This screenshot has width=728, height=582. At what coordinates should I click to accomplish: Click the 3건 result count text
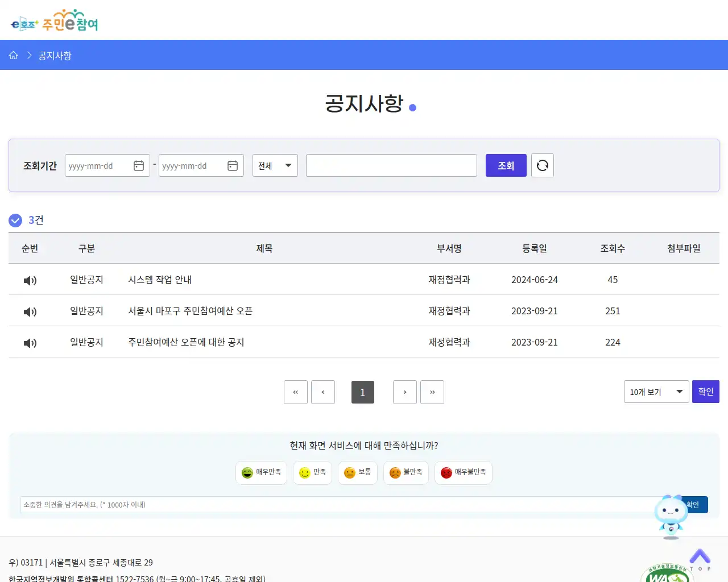click(36, 220)
